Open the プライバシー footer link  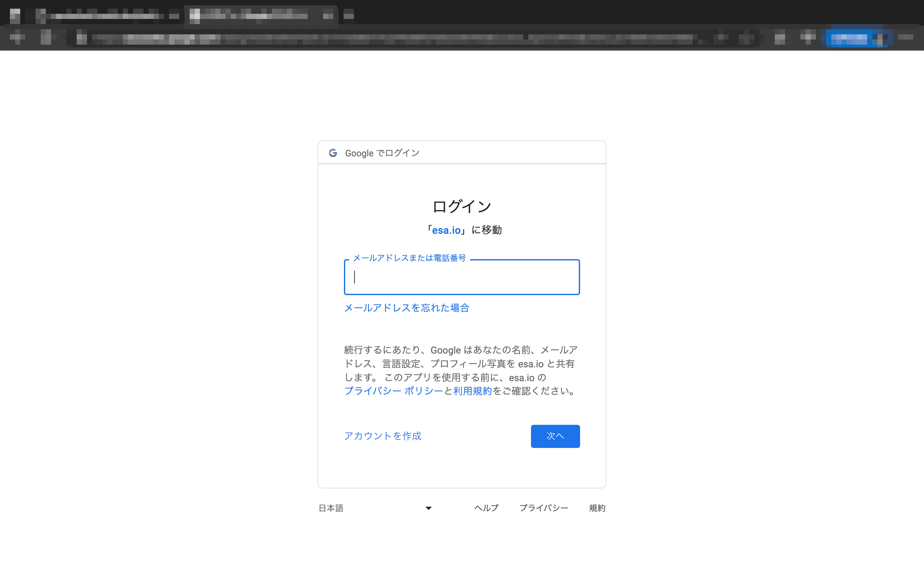click(x=544, y=508)
